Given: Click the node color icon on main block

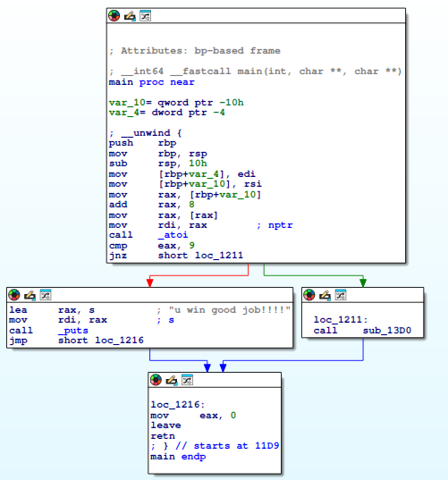Looking at the screenshot, I should [x=114, y=15].
